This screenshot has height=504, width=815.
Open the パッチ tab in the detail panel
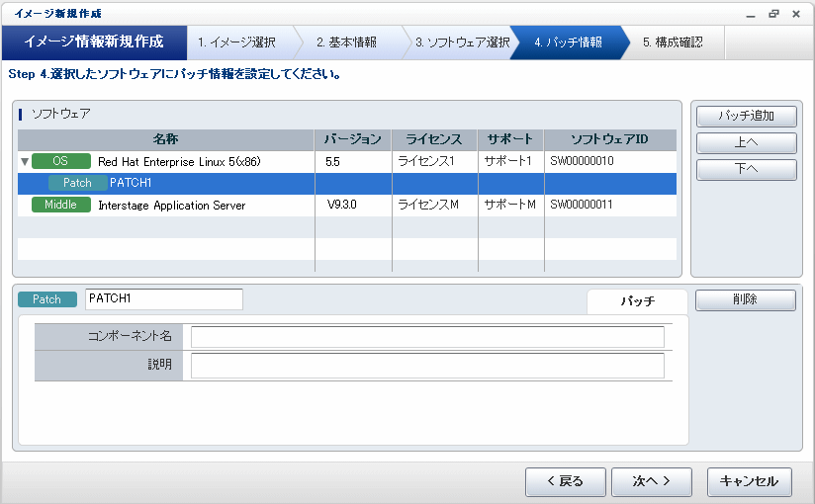(637, 301)
